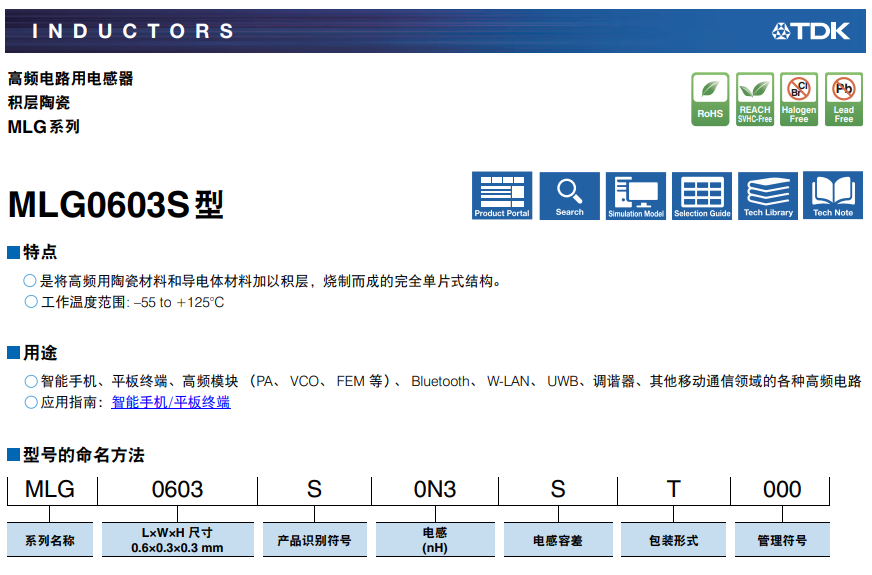Click the TDK logo in header

pyautogui.click(x=811, y=31)
